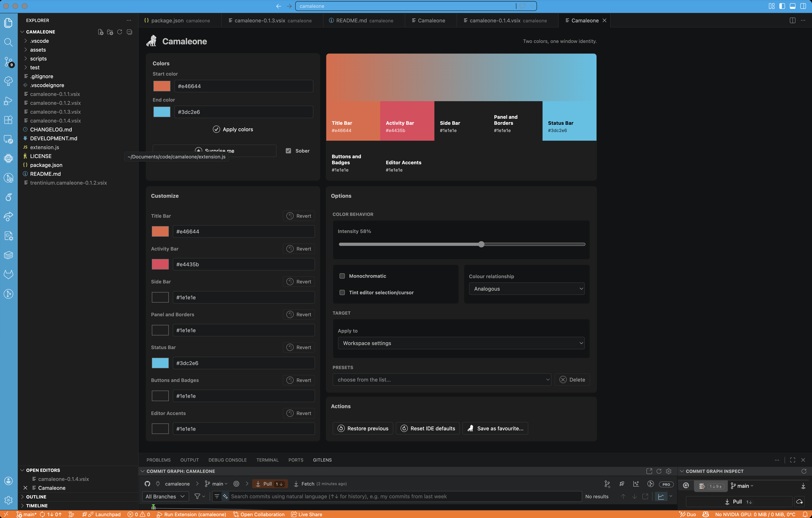Switch to the camaleone-0.1.3.vsix editor tab
The width and height of the screenshot is (812, 518).
(272, 20)
